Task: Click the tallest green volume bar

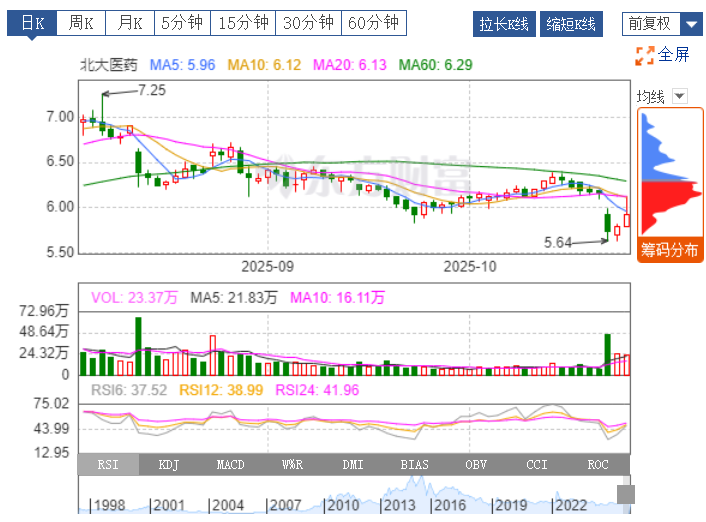Action: [x=138, y=346]
